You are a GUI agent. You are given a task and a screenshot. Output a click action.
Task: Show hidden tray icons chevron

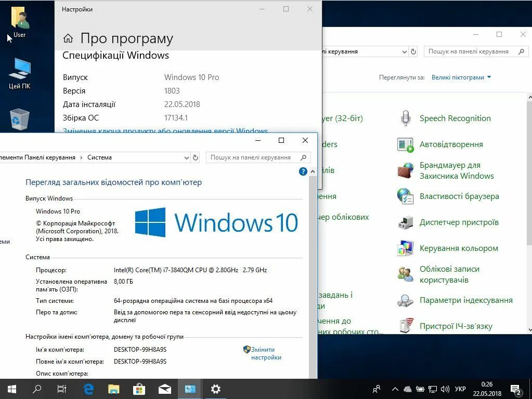coord(395,389)
